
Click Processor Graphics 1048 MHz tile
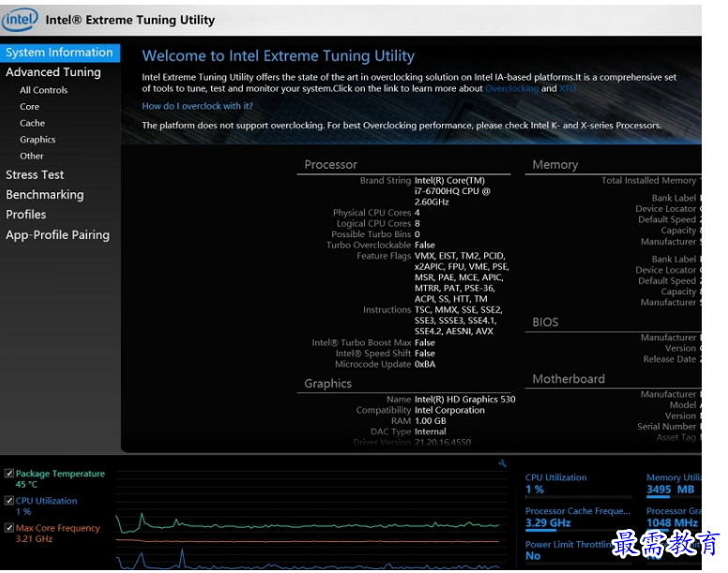674,517
